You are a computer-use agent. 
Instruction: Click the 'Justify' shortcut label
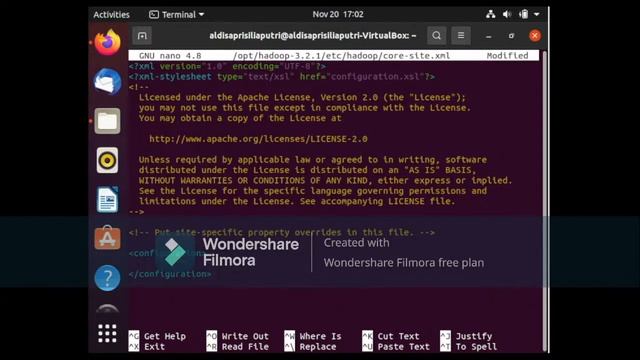point(474,336)
